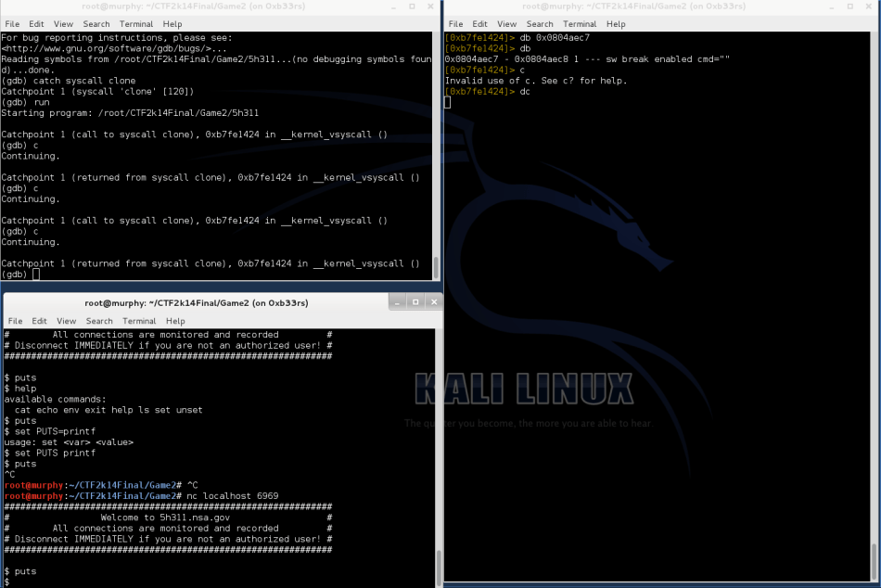Screen dimensions: 881x588
Task: Minimize the bottom-left netcat terminal window
Action: (398, 302)
